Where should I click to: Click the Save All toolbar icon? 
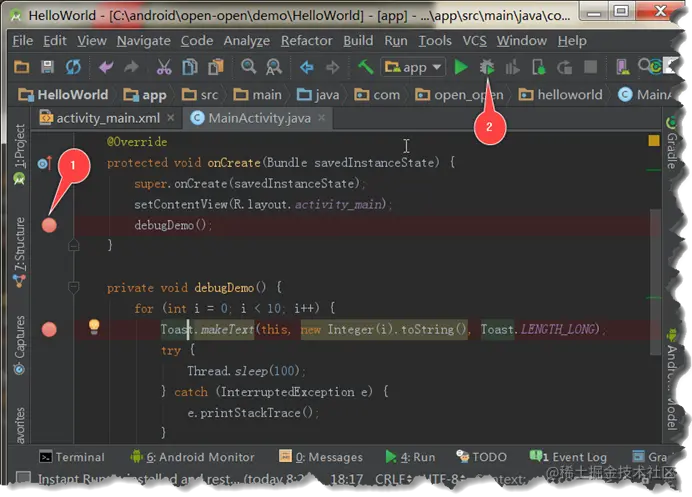click(47, 67)
